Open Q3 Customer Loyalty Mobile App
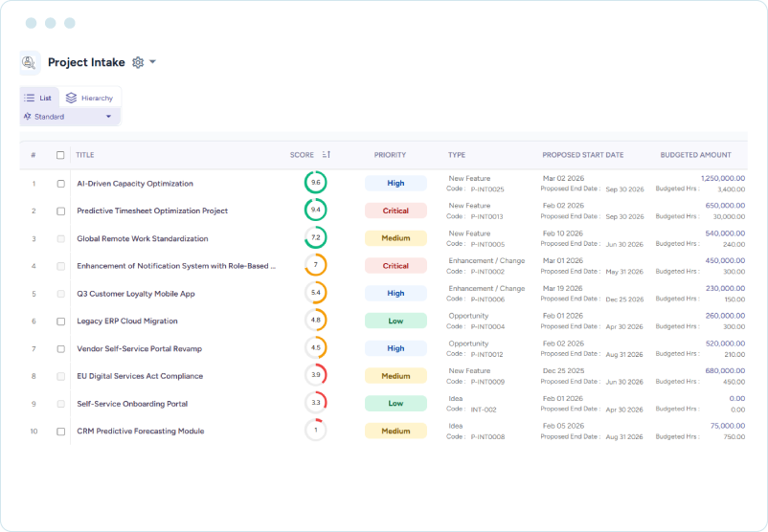The image size is (768, 532). [136, 294]
